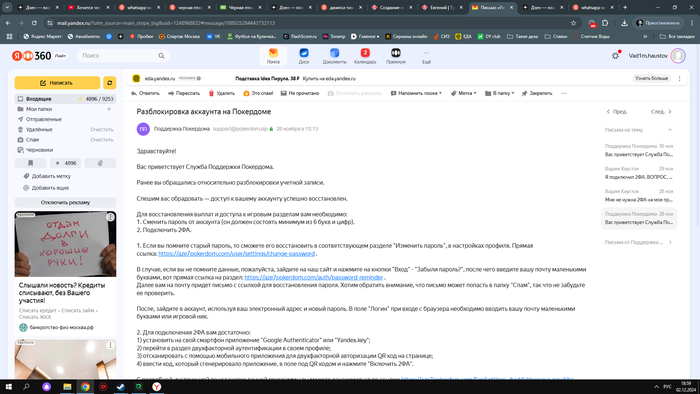Screen dimensions: 700x394
Task: Go to next message 'След.'
Action: point(661,112)
